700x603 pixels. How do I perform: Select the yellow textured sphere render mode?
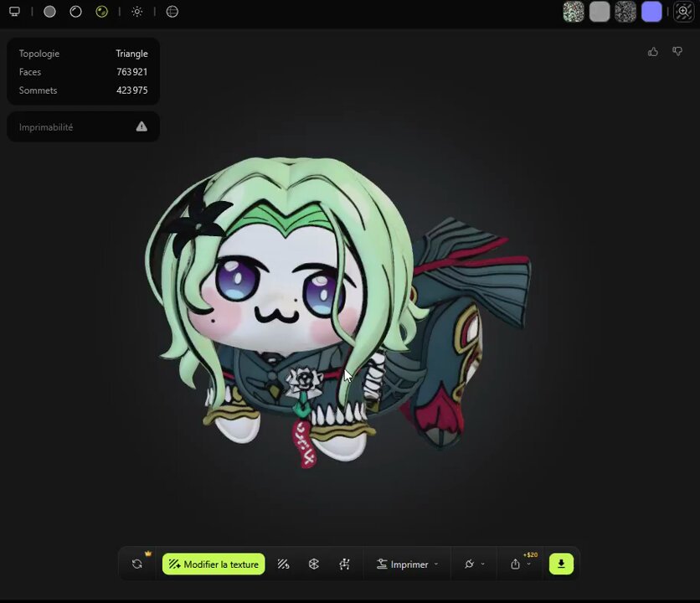click(x=102, y=12)
